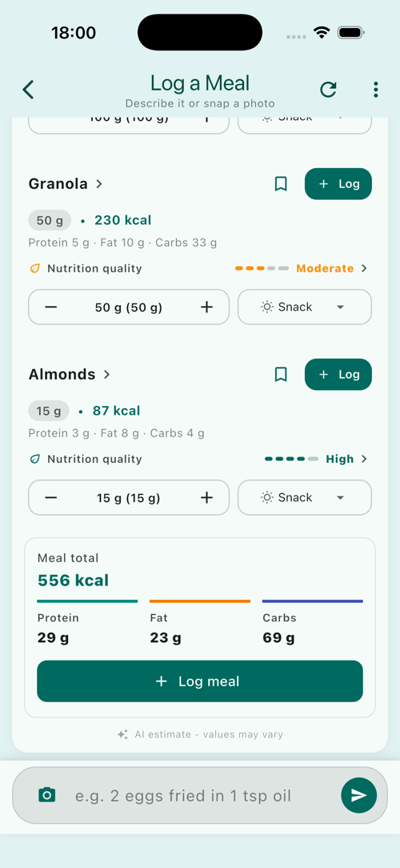Tap the send arrow button
This screenshot has width=400, height=868.
click(x=359, y=795)
